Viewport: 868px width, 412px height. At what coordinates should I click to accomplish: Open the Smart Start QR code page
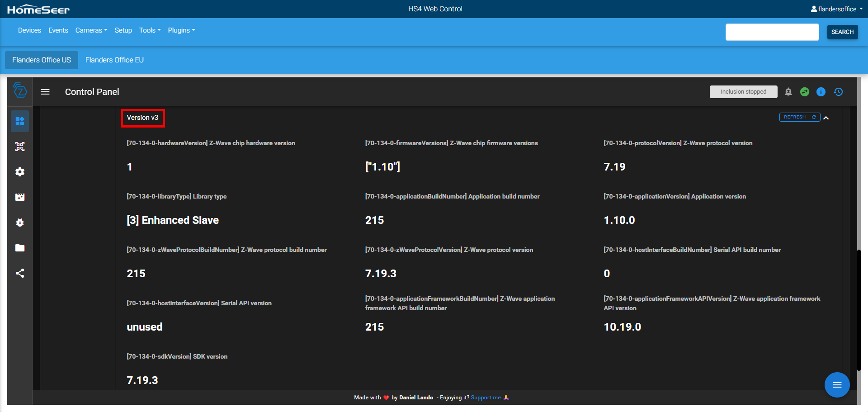point(20,147)
